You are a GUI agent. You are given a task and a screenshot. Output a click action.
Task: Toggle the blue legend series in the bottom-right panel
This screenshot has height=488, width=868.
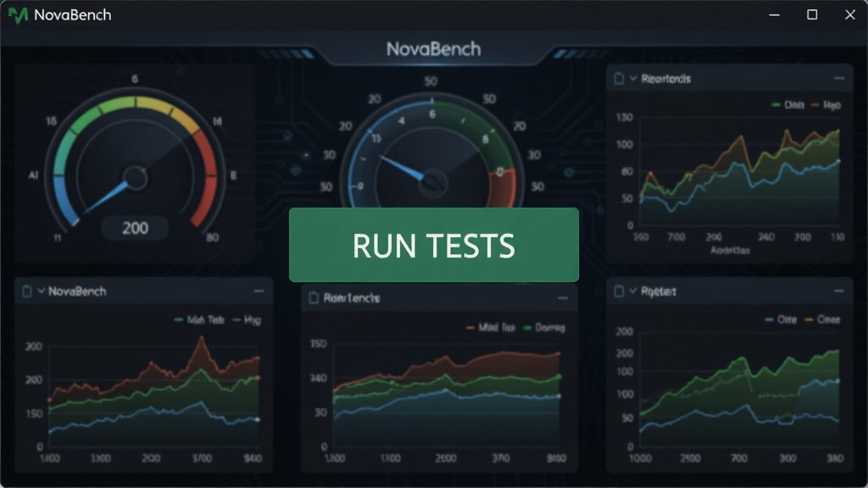781,319
